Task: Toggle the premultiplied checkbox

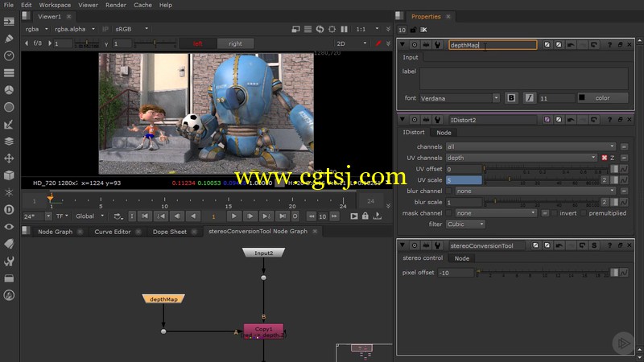Action: point(584,213)
